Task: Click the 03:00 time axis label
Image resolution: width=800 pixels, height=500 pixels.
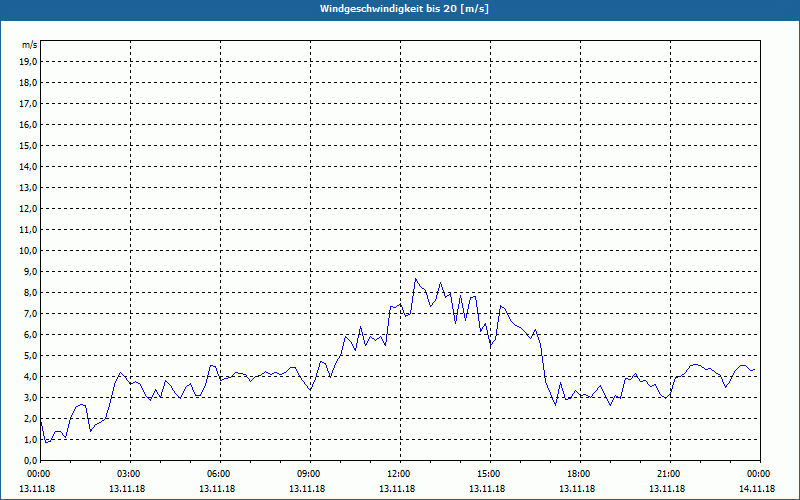Action: click(x=127, y=474)
